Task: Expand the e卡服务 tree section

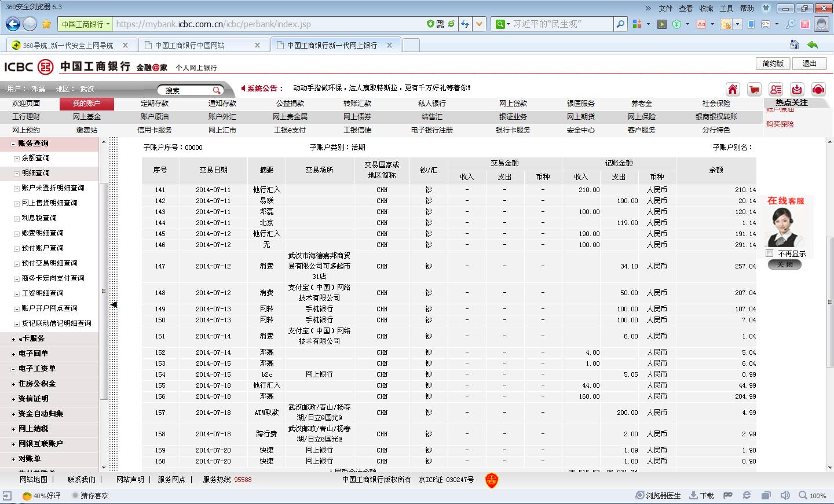Action: tap(13, 339)
